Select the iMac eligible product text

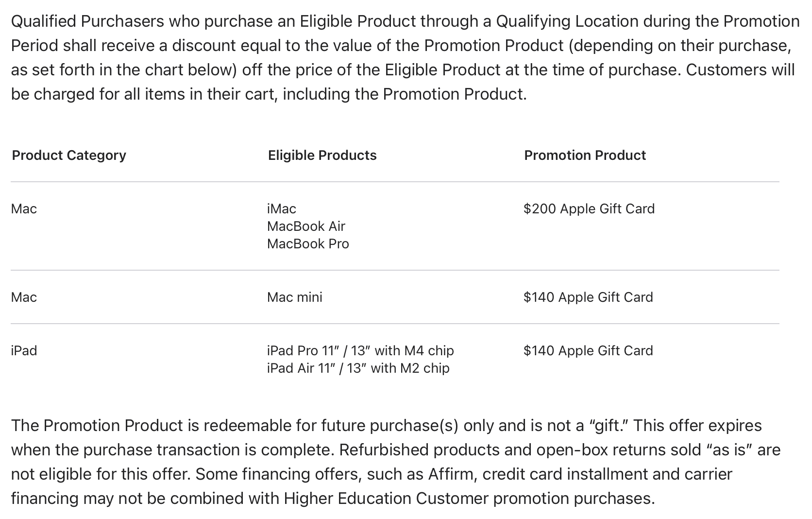282,209
